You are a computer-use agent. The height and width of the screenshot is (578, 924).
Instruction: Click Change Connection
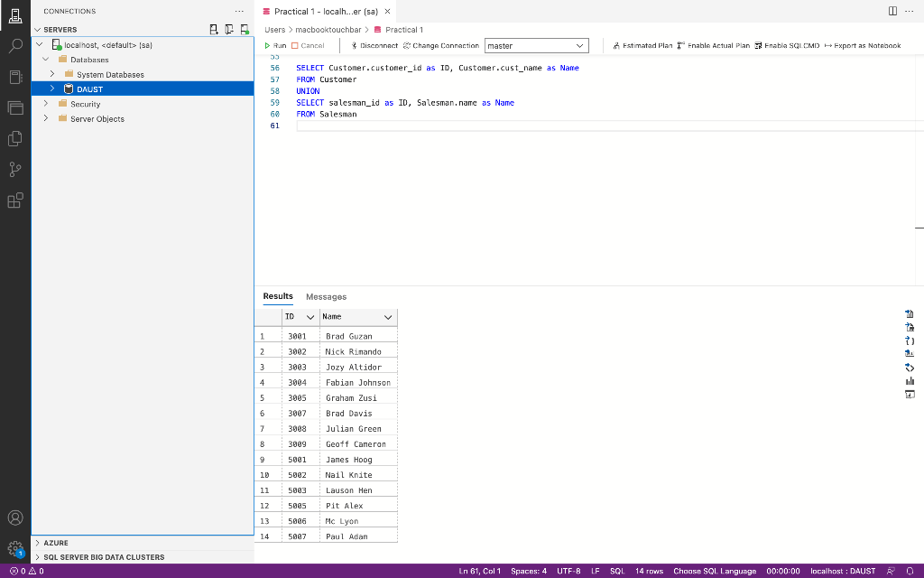(441, 45)
